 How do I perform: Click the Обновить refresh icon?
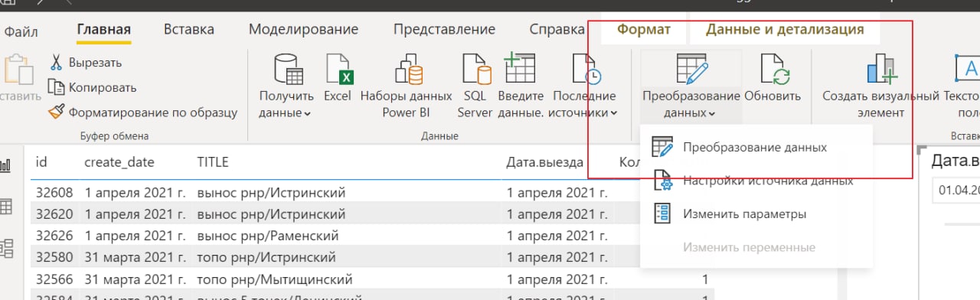point(774,70)
